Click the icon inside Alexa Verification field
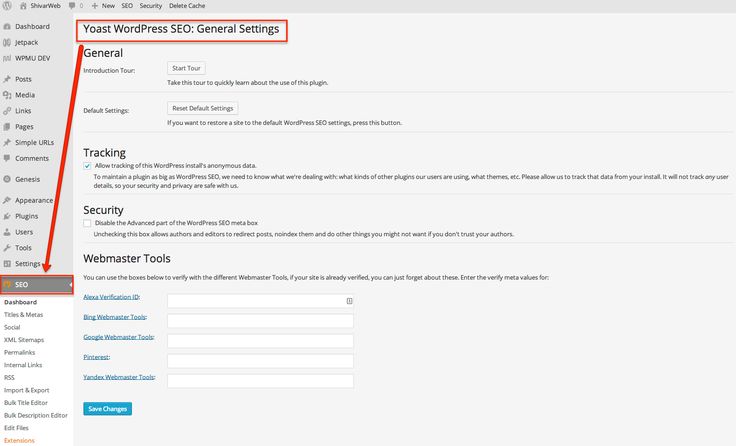Screen dimensions: 736x446 point(349,301)
